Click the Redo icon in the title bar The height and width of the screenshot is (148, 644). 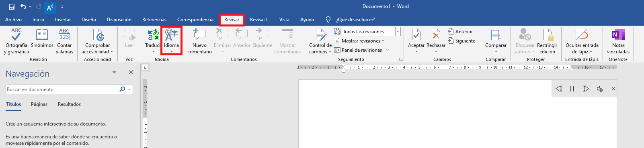(x=39, y=7)
